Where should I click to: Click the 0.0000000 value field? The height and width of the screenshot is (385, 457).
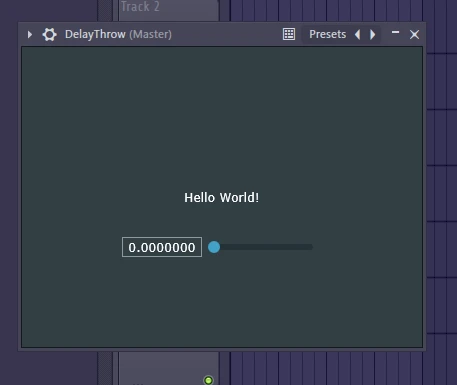162,247
